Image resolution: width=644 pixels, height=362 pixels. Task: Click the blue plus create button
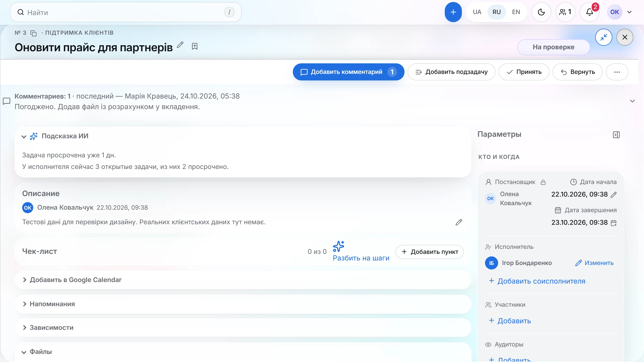pyautogui.click(x=453, y=12)
